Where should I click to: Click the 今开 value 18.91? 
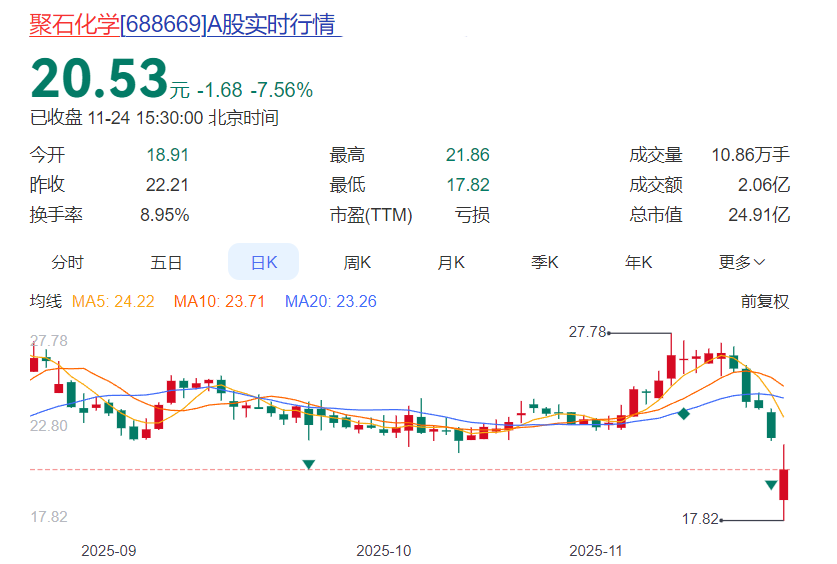tap(168, 155)
